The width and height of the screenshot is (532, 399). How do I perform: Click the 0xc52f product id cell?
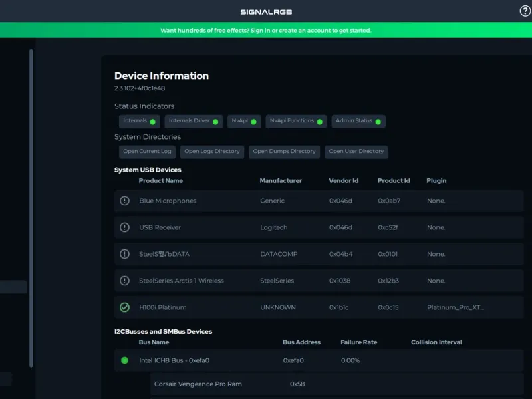pyautogui.click(x=388, y=227)
